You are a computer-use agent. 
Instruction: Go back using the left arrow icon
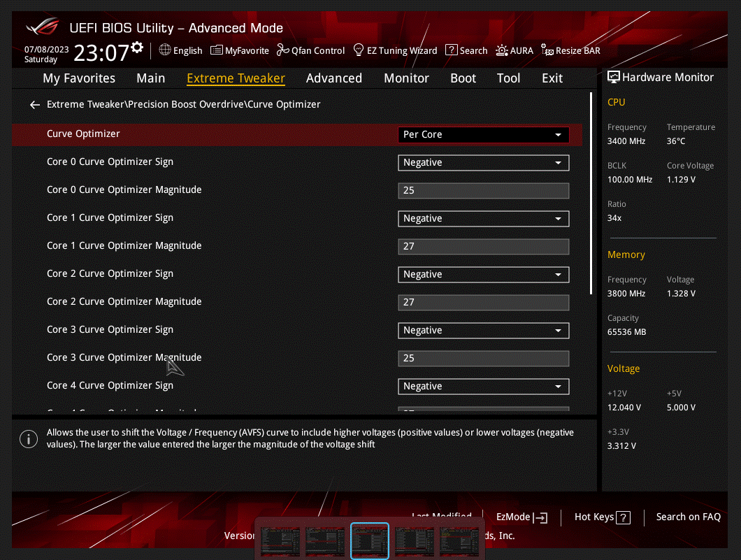34,104
